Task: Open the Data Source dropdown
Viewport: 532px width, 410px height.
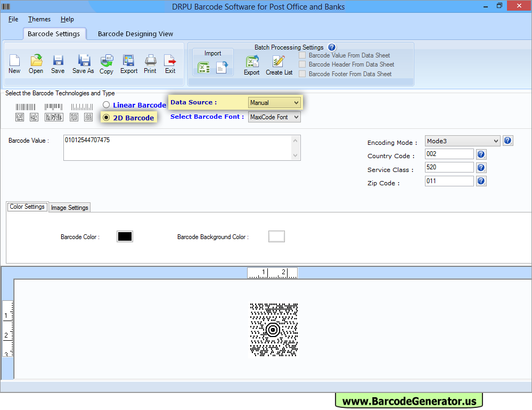Action: coord(274,102)
